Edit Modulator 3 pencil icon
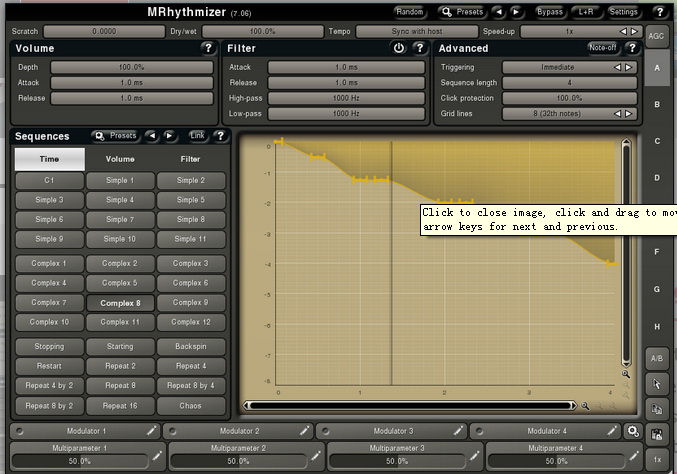 (x=458, y=430)
